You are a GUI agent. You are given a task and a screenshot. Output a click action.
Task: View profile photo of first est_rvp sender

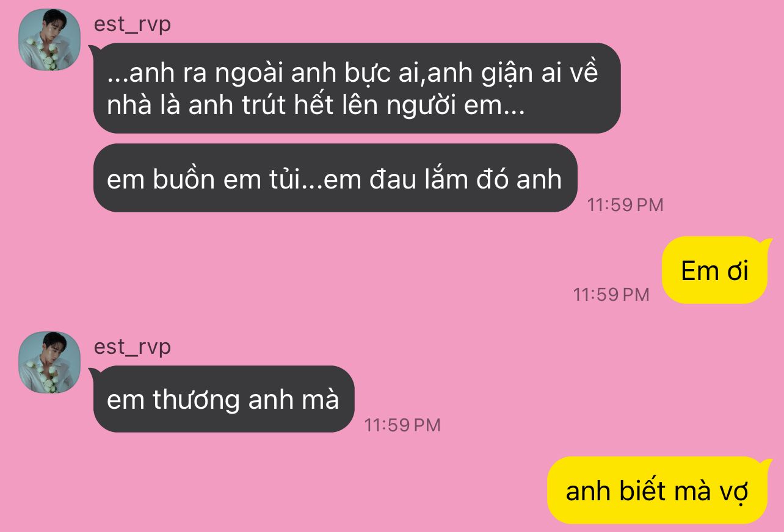(x=50, y=40)
